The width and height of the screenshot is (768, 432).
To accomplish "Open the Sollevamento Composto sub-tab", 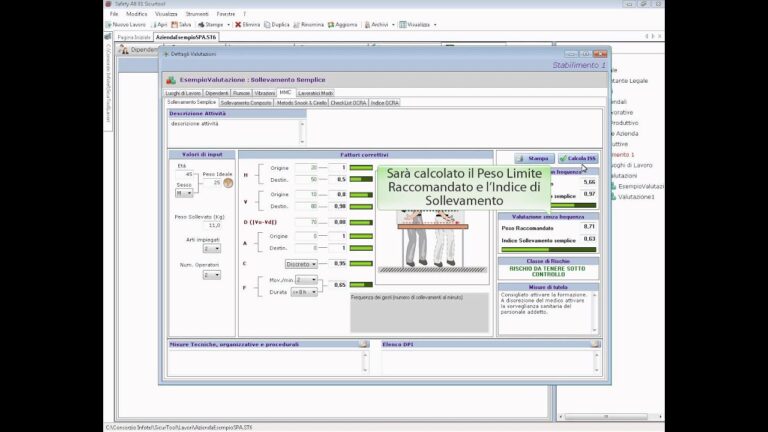I will [246, 103].
